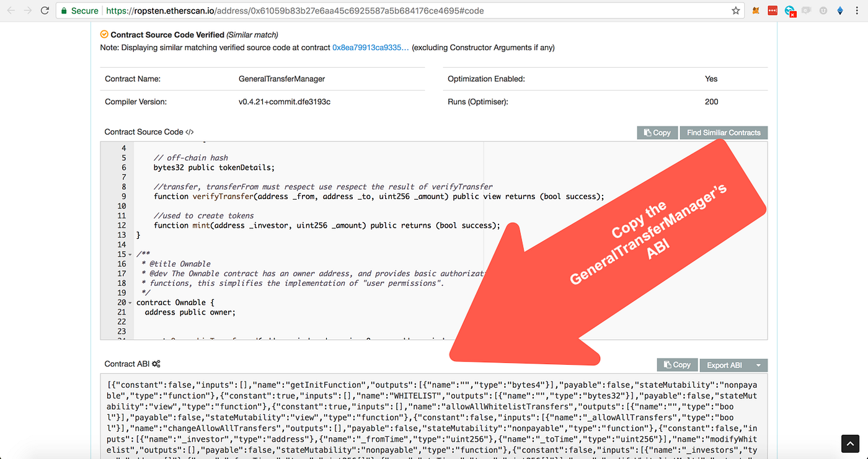Screen dimensions: 868x459
Task: Open the blue Ethereum diamond extension
Action: (841, 11)
